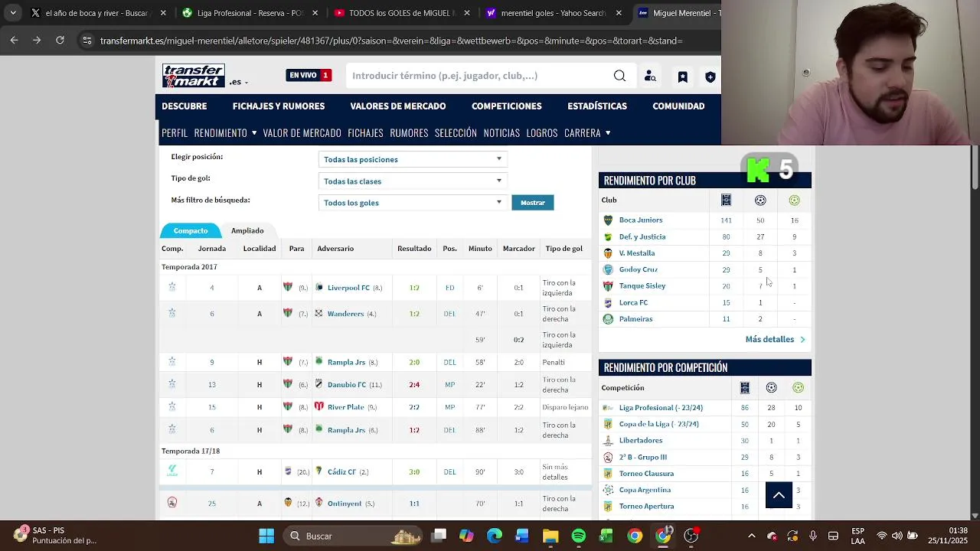Click the Boca Juniors crest icon

pyautogui.click(x=608, y=220)
